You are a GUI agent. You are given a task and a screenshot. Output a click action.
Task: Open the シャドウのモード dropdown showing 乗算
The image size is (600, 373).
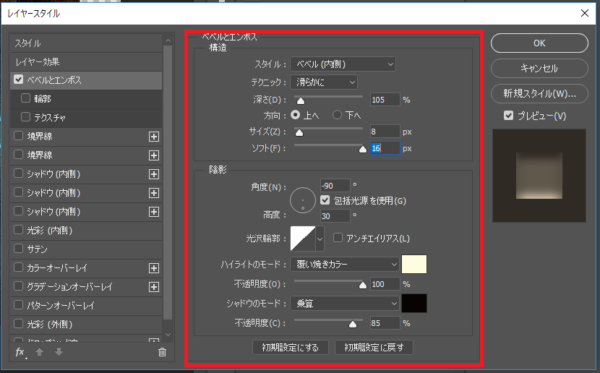coord(345,304)
